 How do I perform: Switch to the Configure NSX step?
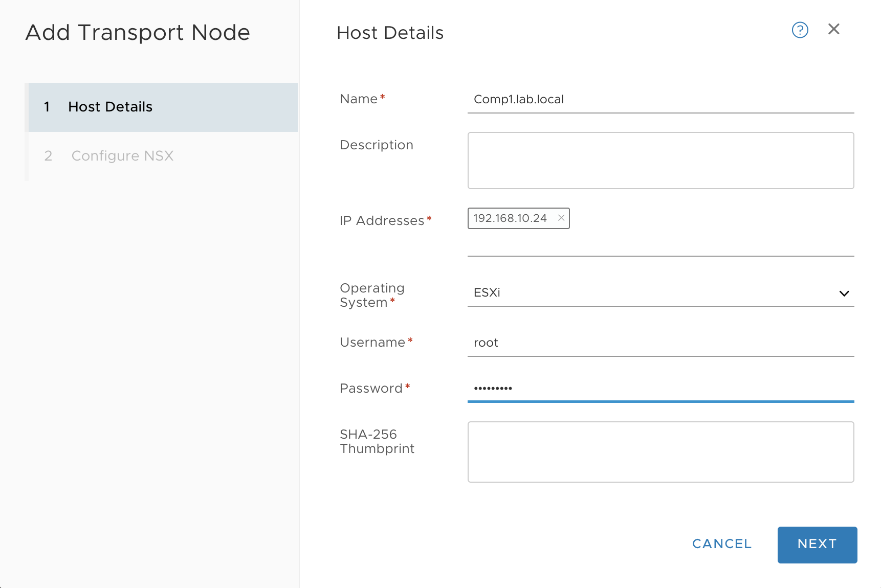(122, 155)
